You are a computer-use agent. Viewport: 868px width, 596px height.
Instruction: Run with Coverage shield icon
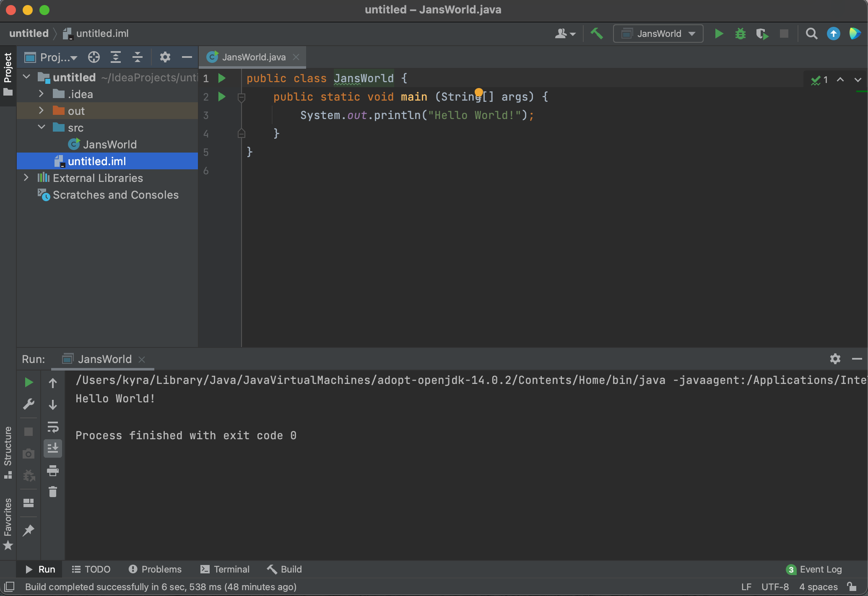pos(762,34)
